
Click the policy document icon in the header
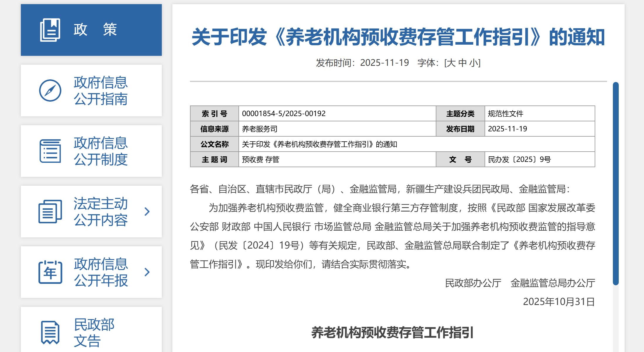tap(50, 30)
